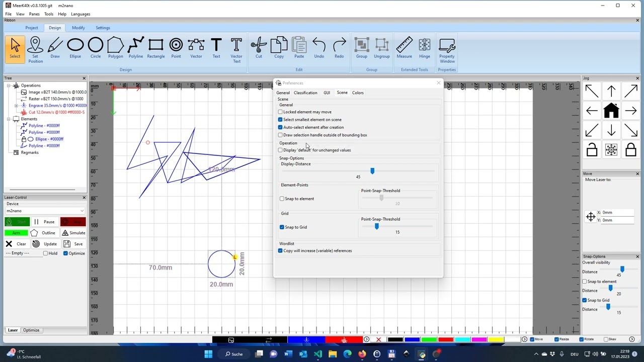Viewport: 644px width, 362px height.
Task: Jog laser upward with the up arrow
Action: pos(611,91)
